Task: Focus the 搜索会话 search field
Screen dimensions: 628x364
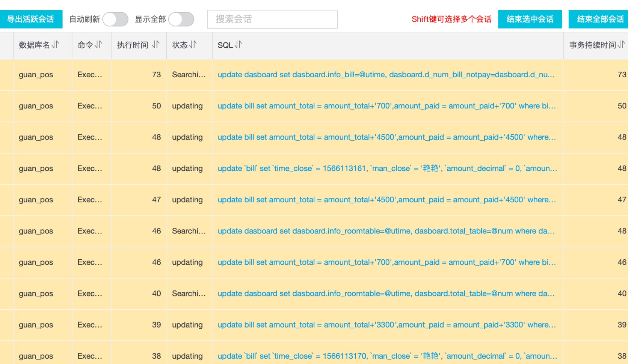Action: point(272,19)
